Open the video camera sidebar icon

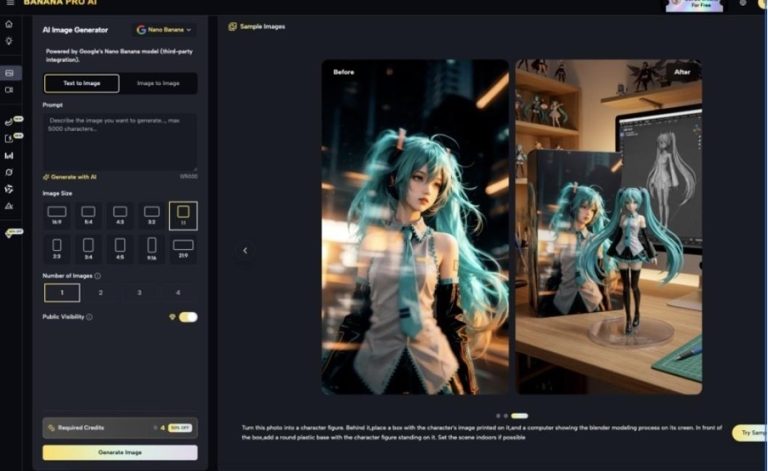[x=9, y=90]
